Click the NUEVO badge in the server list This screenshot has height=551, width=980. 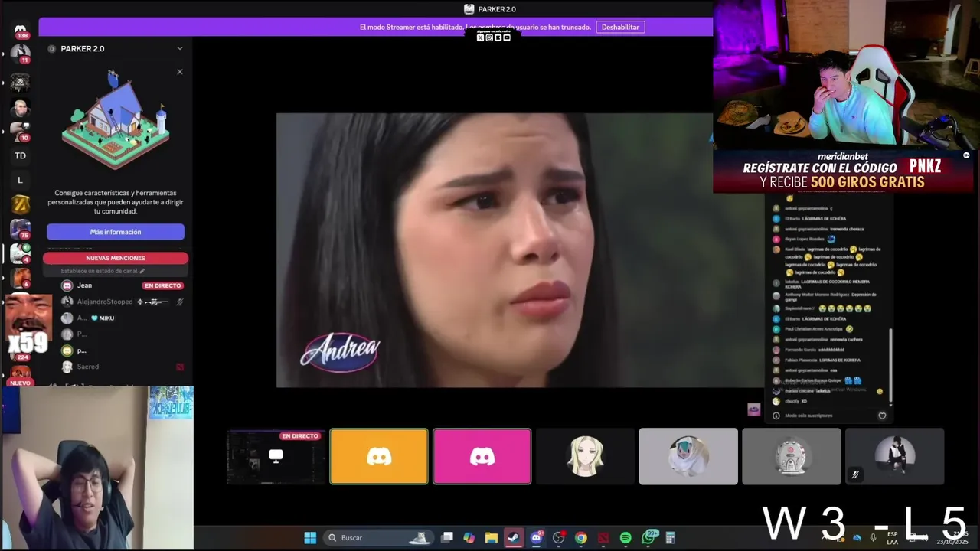click(x=20, y=383)
